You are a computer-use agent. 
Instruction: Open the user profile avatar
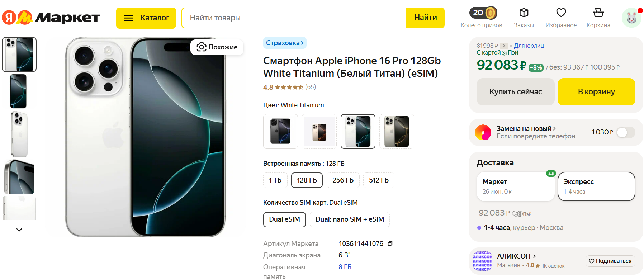point(631,18)
